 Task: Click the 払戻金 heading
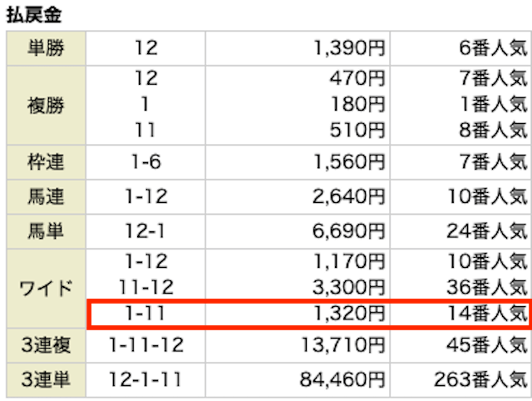coord(34,15)
